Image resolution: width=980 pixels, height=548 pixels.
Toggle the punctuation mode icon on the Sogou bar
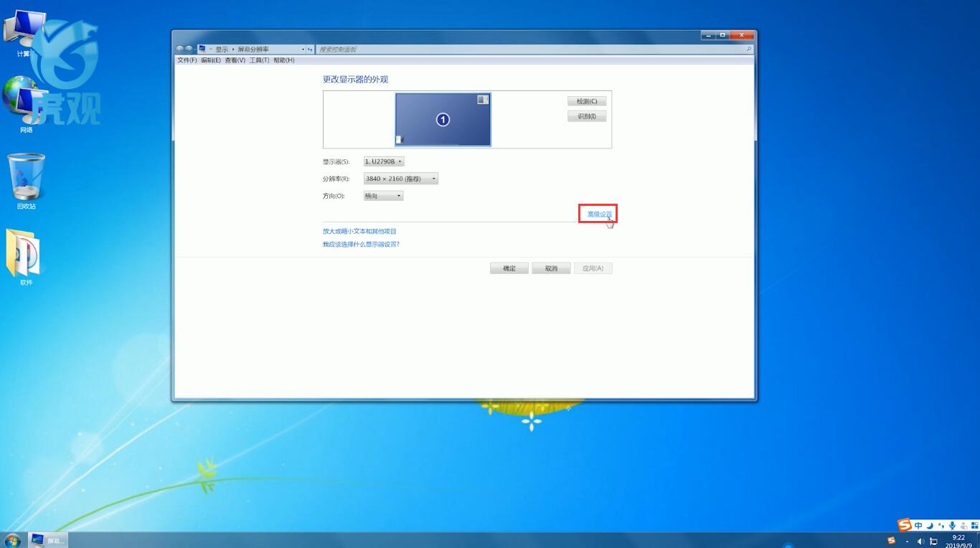coord(941,526)
